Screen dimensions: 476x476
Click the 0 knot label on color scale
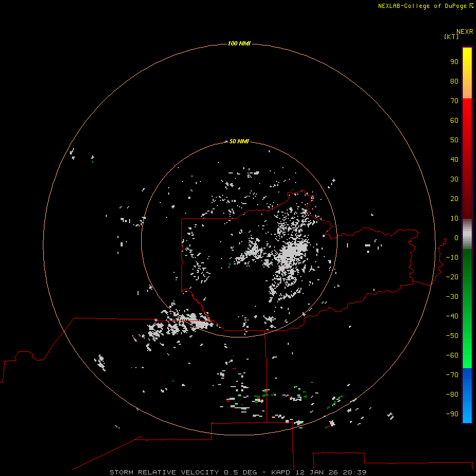(x=456, y=238)
